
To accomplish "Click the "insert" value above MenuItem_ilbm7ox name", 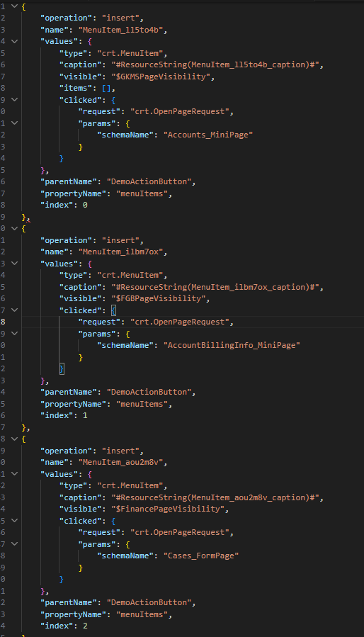I will [120, 240].
